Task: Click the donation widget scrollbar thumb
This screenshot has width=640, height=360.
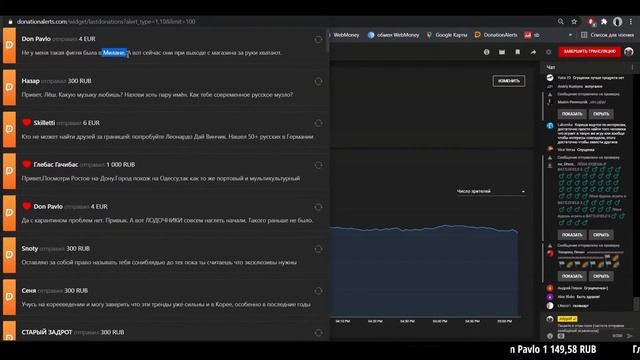Action: point(327,40)
